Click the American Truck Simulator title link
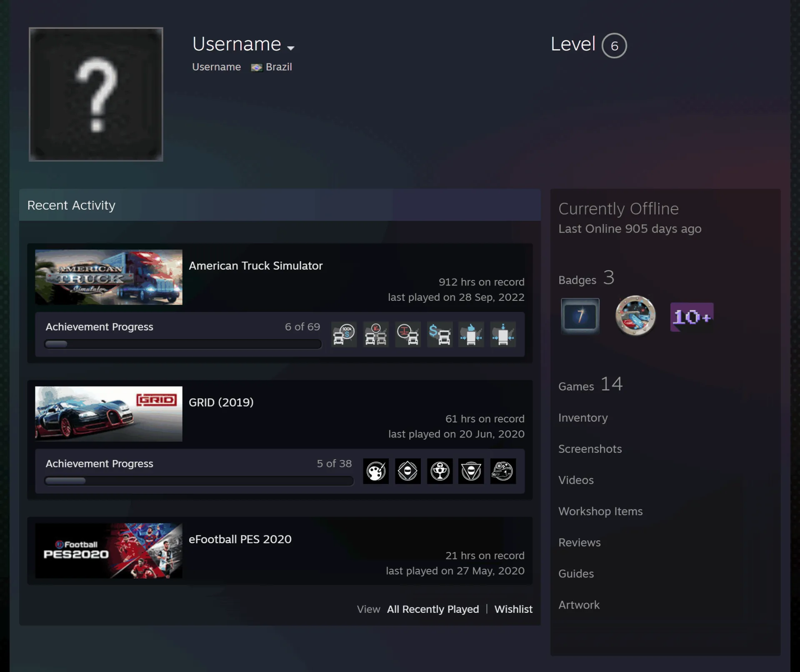This screenshot has height=672, width=800. point(255,266)
